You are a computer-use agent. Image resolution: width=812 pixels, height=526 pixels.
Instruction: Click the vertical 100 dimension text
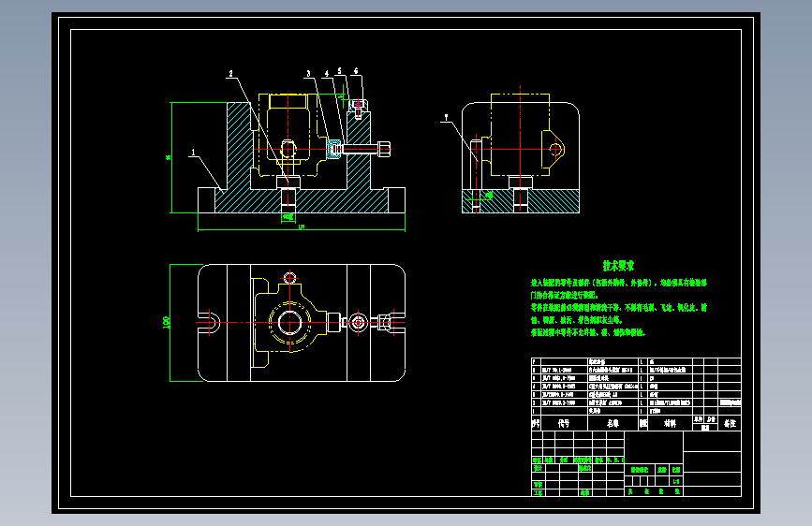coord(167,323)
